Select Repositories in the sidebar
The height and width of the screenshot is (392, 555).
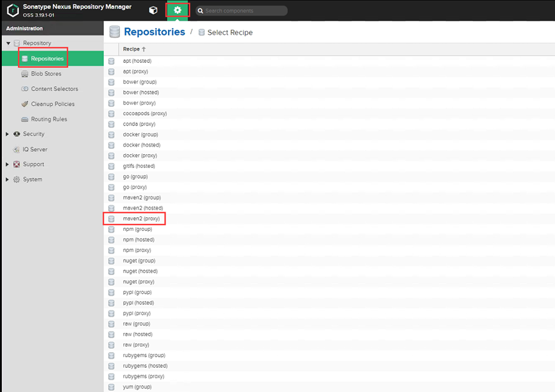point(47,58)
